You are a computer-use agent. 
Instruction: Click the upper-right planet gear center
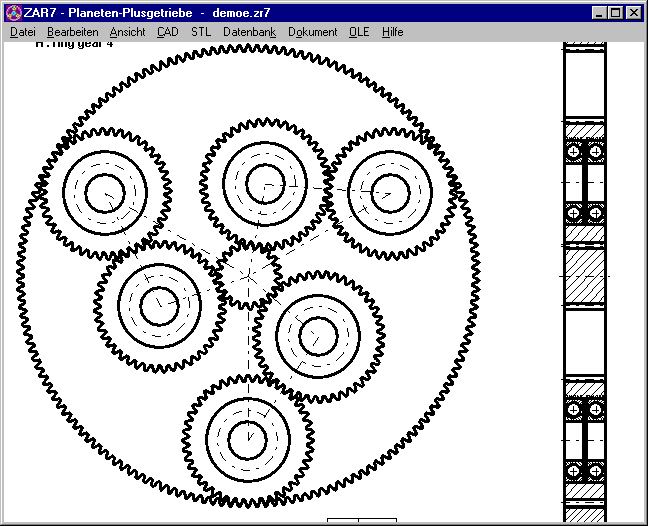coord(388,192)
